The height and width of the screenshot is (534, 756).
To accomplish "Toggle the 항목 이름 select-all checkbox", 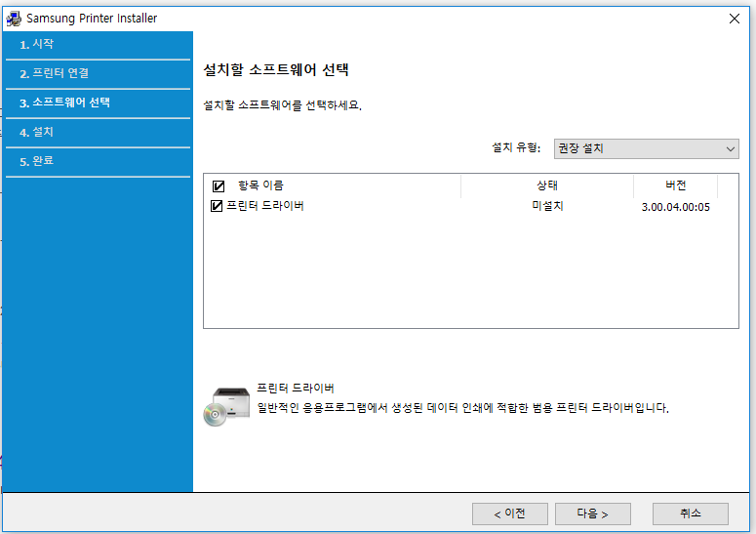I will click(x=219, y=185).
